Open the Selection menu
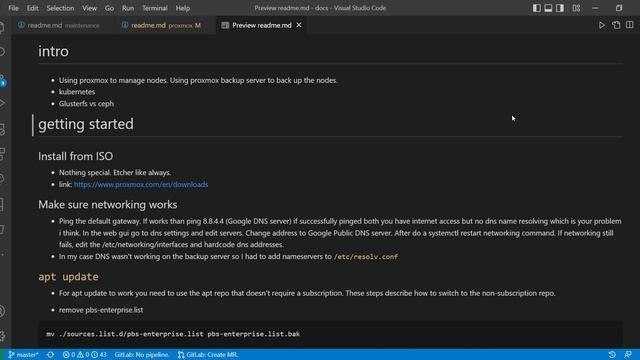 point(60,8)
